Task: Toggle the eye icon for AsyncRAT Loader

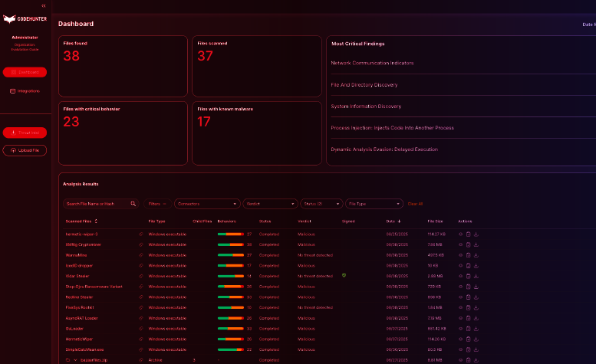Action: click(461, 318)
